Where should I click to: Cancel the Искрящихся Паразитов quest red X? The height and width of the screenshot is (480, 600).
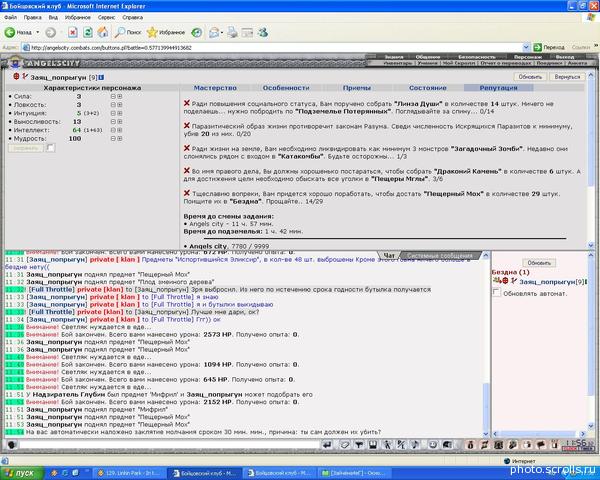point(187,126)
